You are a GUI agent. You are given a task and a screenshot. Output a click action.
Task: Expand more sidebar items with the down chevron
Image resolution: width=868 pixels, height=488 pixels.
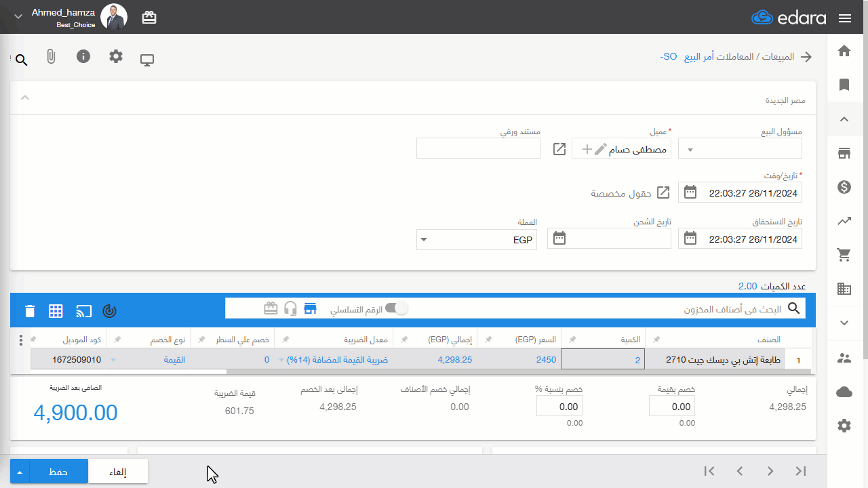click(844, 323)
